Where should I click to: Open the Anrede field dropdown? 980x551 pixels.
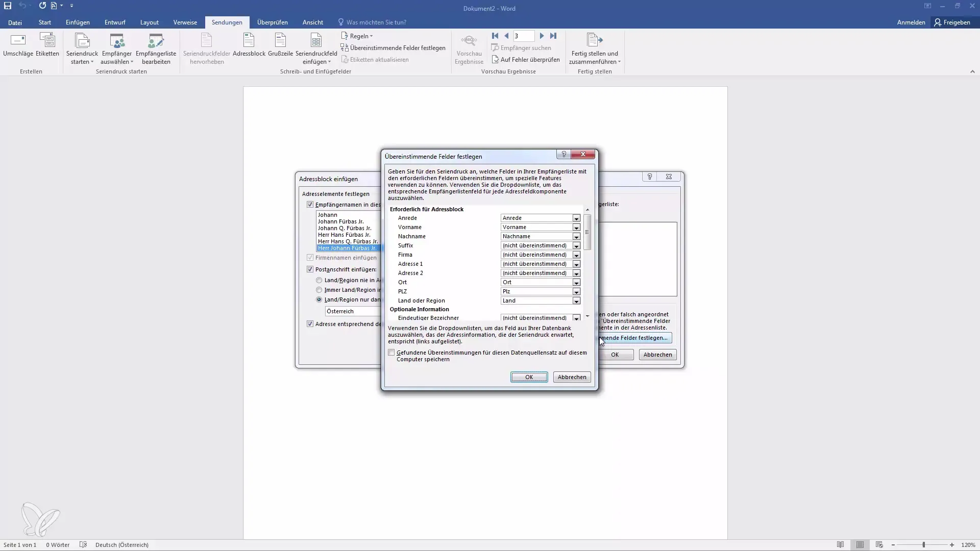[576, 218]
